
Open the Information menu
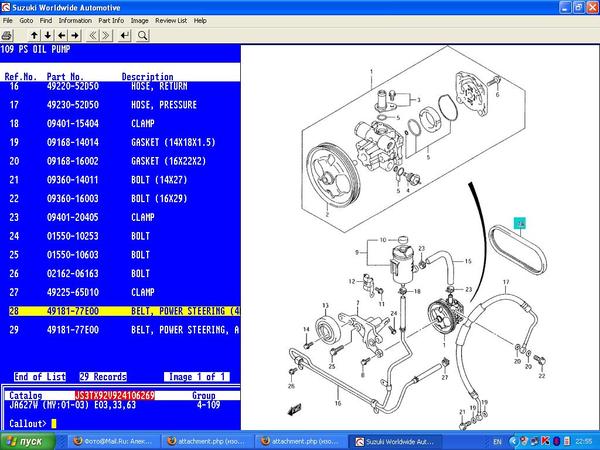click(75, 21)
